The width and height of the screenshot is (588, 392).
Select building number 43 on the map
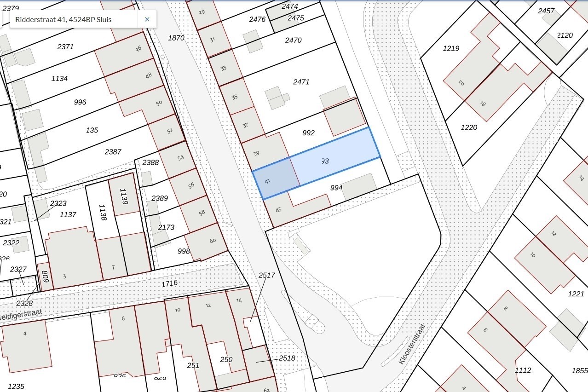click(278, 210)
